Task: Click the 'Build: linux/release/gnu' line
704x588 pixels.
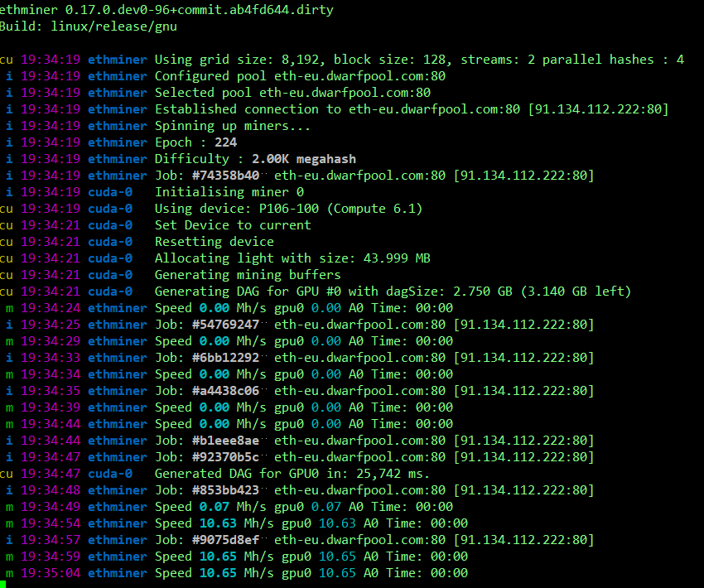Action: pos(88,26)
